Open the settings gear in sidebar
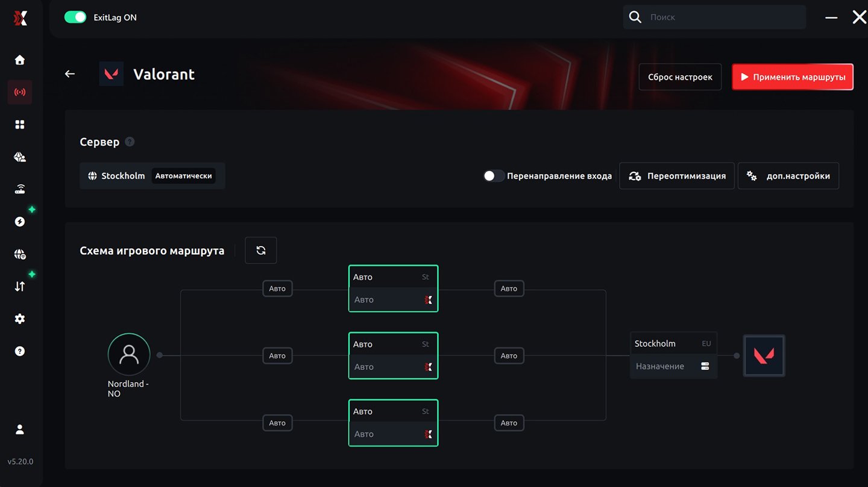 click(x=20, y=319)
